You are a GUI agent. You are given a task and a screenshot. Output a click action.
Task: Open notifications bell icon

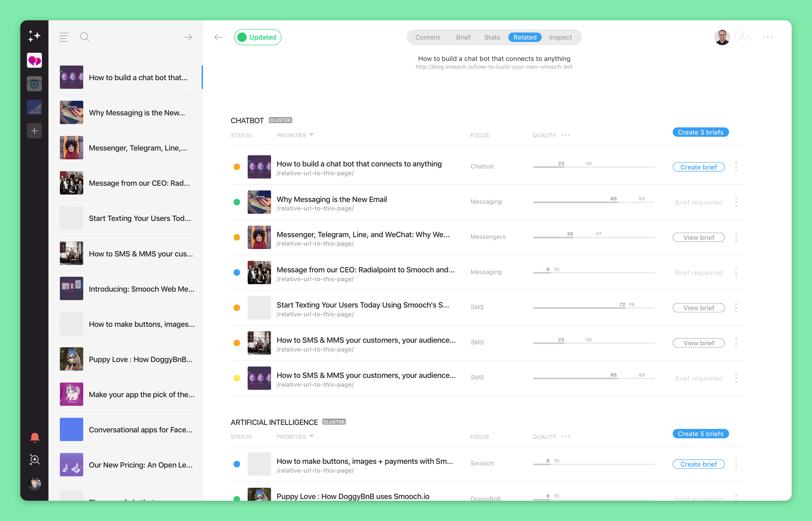pyautogui.click(x=35, y=437)
